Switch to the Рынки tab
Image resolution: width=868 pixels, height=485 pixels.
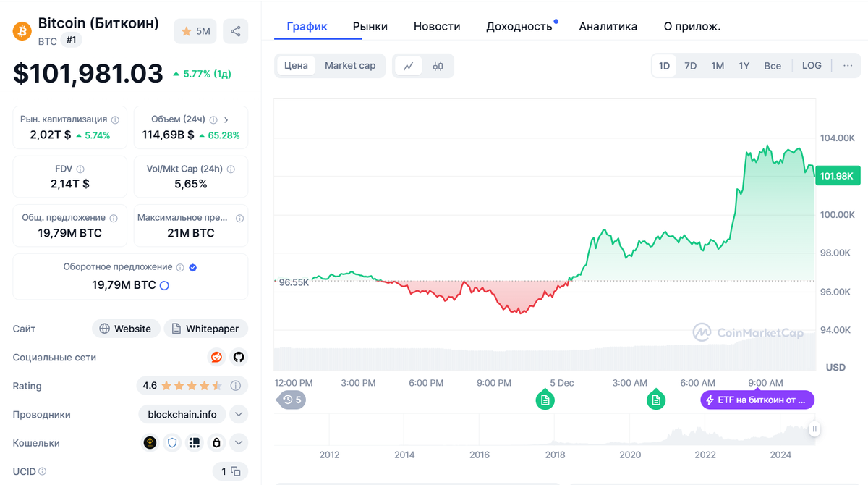pos(370,26)
